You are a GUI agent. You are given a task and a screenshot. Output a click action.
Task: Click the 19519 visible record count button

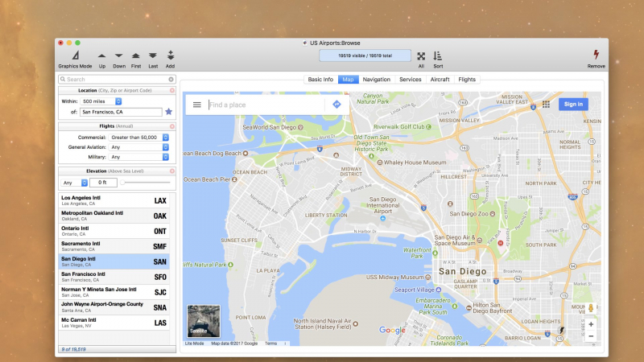(x=365, y=56)
